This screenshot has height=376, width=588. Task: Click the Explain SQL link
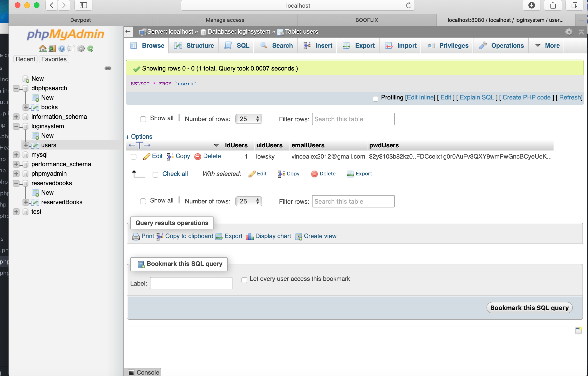477,97
